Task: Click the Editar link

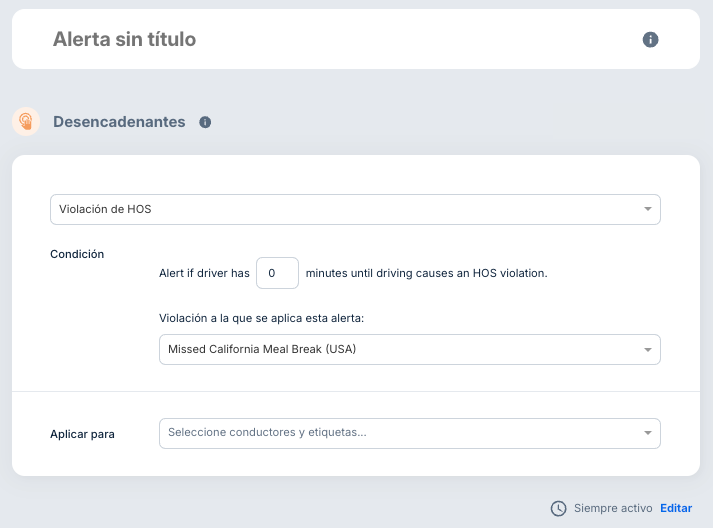Action: click(x=676, y=508)
